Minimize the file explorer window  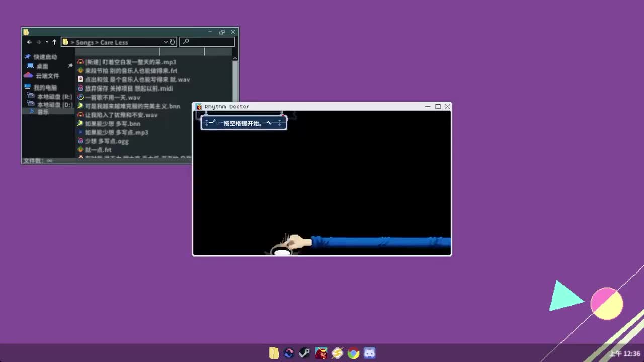[x=210, y=32]
